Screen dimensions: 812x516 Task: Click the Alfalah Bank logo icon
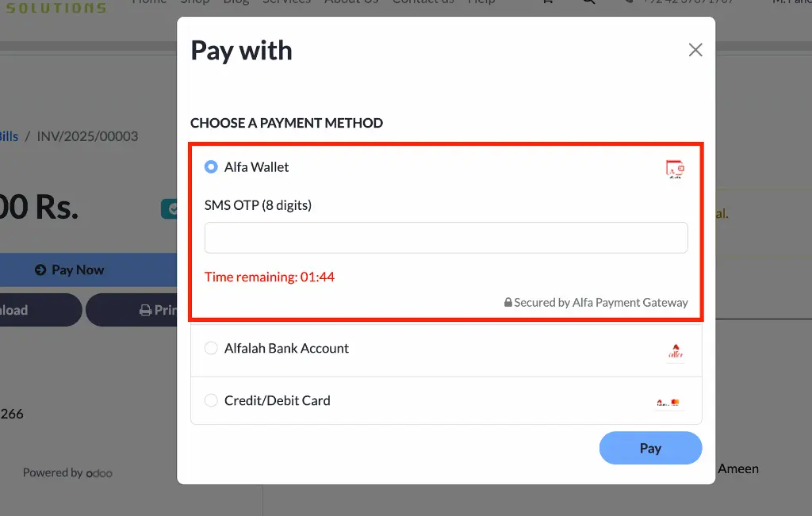click(x=676, y=351)
